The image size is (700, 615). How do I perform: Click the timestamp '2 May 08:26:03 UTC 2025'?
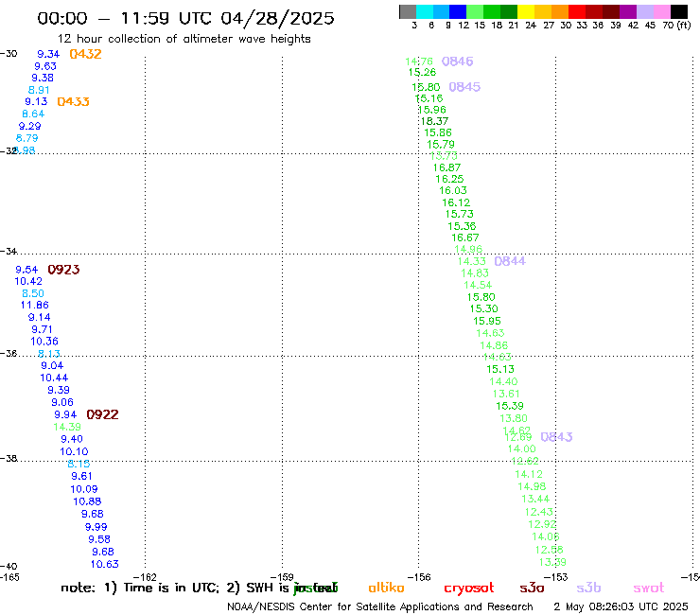coord(621,607)
